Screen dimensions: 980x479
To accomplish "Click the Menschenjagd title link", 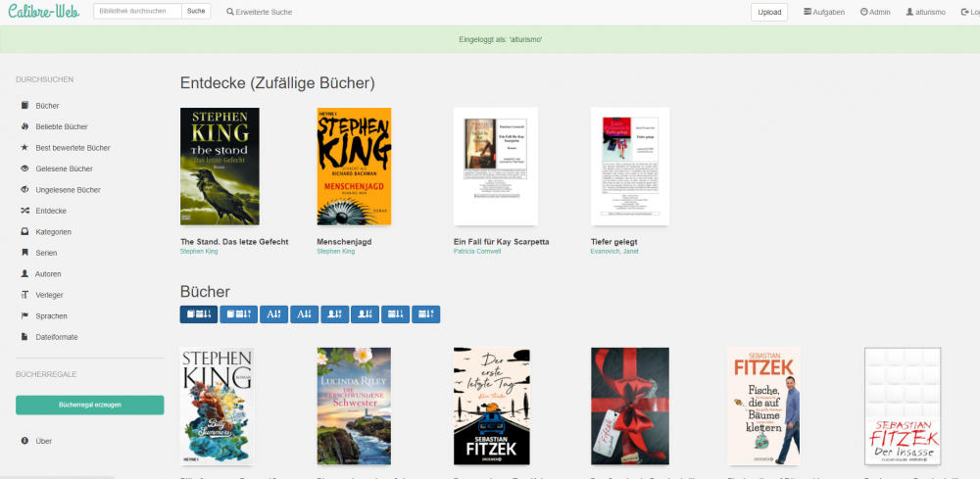I will 345,242.
